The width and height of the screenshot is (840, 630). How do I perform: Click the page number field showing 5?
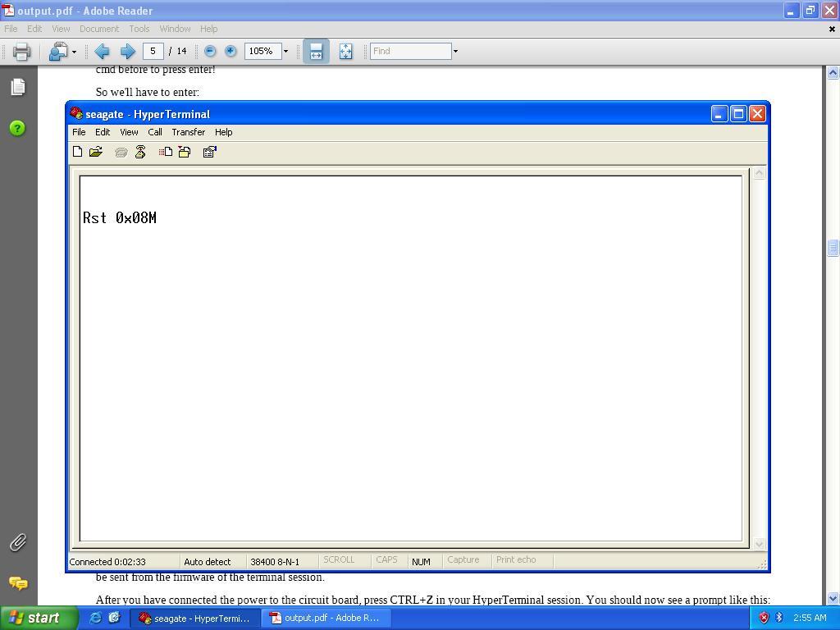153,51
